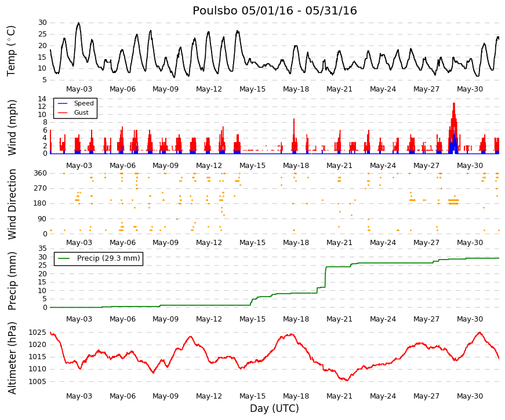
Task: Click the Wind Direction axis label
Action: 12,204
